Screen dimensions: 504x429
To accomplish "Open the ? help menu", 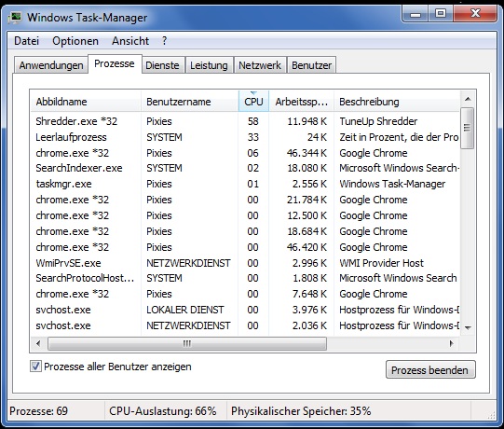I will click(164, 41).
